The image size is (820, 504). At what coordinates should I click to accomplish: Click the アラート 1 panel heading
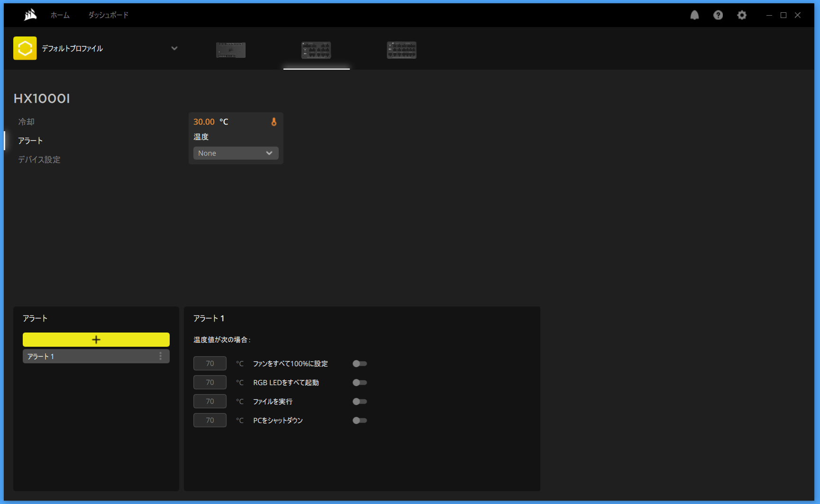(x=209, y=318)
